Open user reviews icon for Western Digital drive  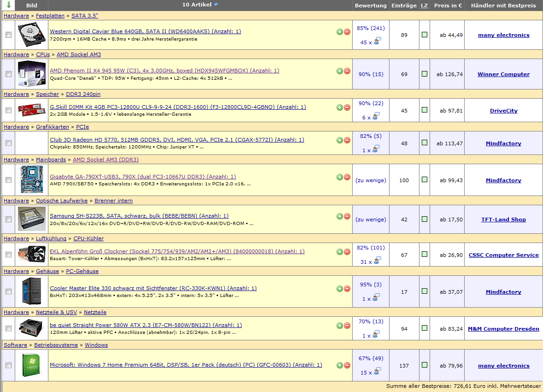pos(377,41)
